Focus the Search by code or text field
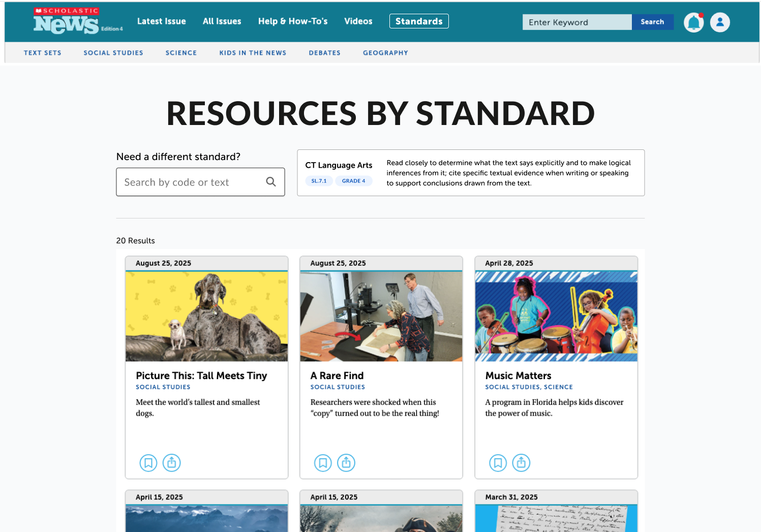761x532 pixels. tap(200, 182)
